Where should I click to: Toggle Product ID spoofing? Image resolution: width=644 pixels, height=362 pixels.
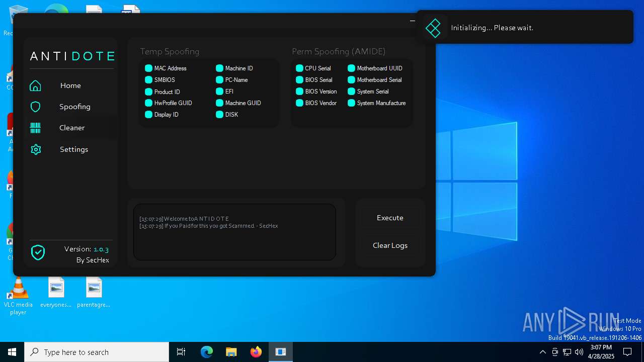coord(148,92)
